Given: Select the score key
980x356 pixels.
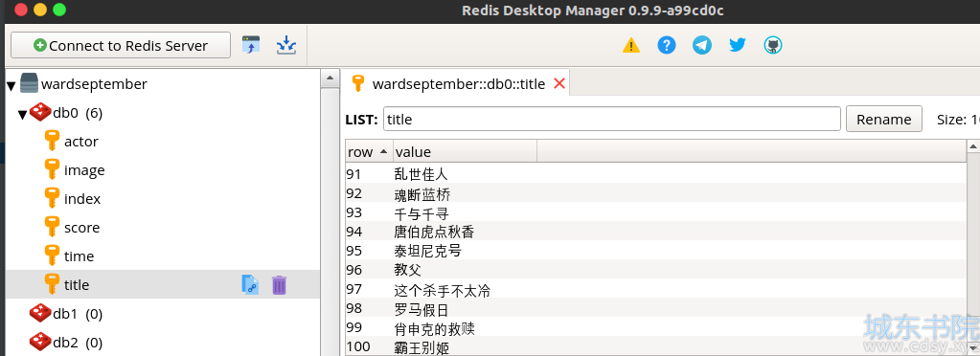Looking at the screenshot, I should [x=81, y=228].
